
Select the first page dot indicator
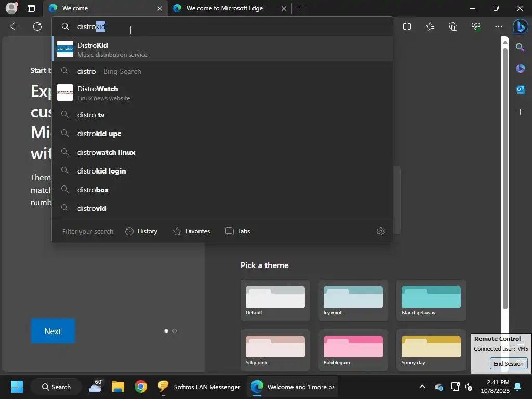[166, 331]
